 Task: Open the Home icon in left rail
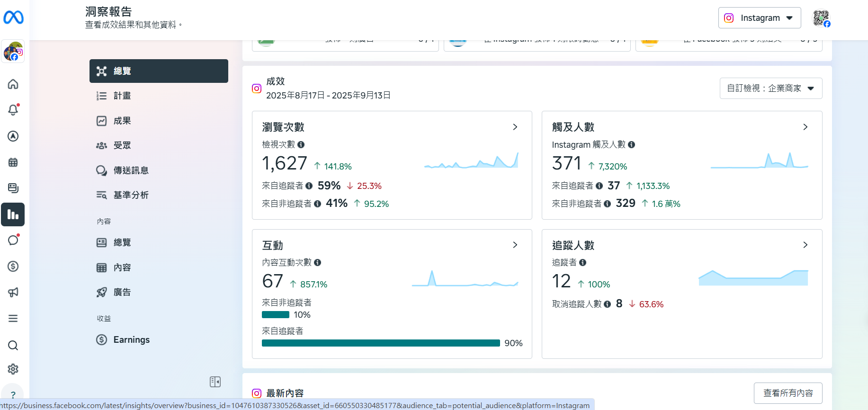point(13,84)
